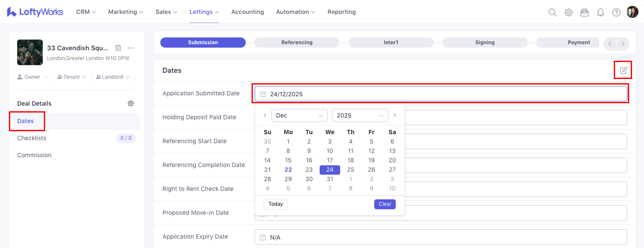Go to next month with calendar arrow
644x248 pixels.
point(395,115)
